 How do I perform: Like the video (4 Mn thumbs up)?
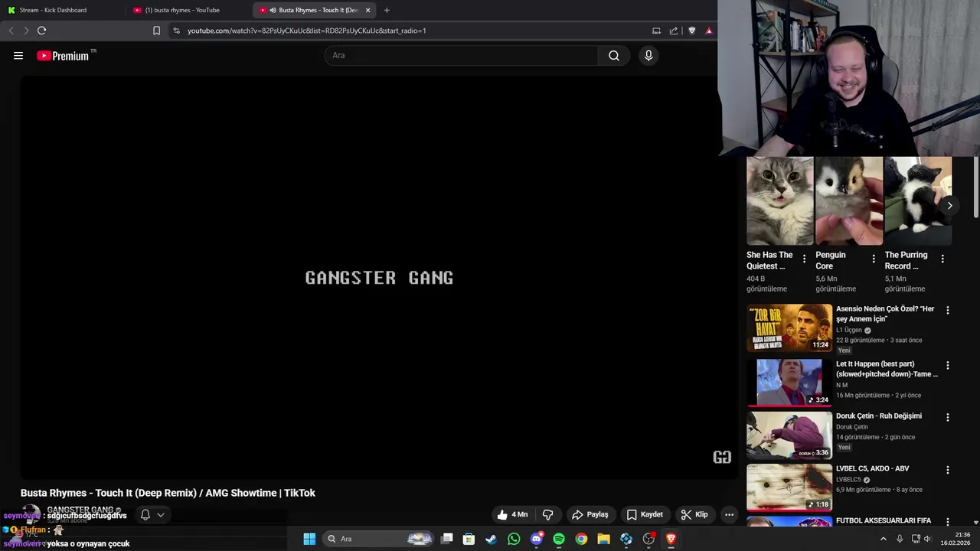(x=512, y=514)
